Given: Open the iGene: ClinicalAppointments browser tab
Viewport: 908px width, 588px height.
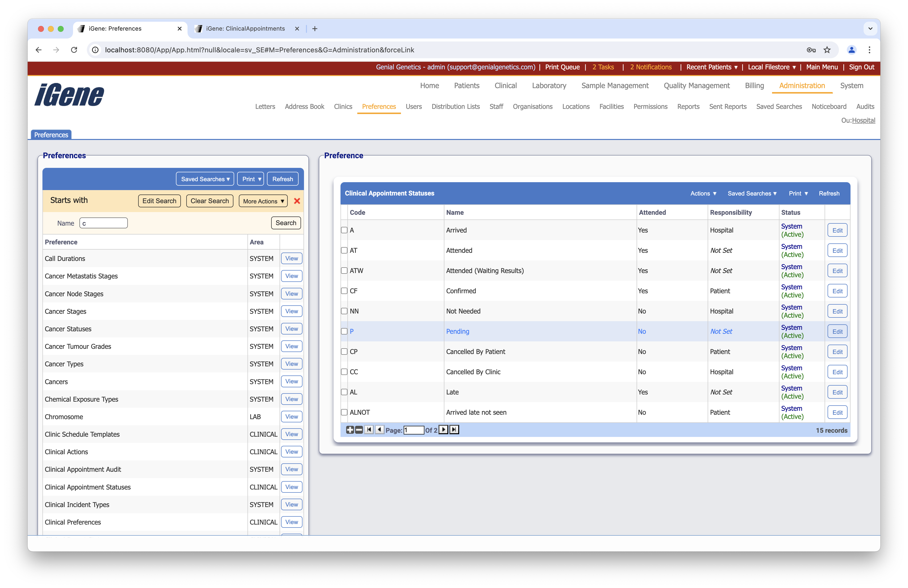Looking at the screenshot, I should 245,29.
